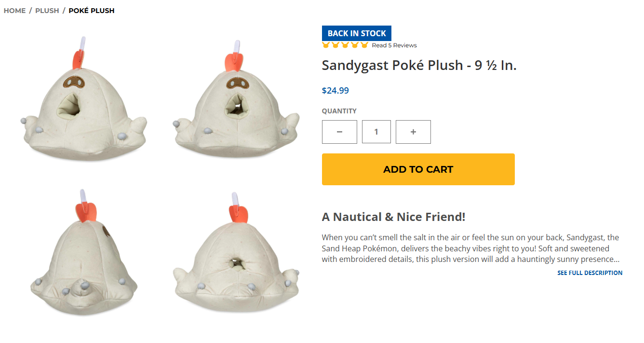Click the first Pikachu rating star
This screenshot has width=644, height=343.
tap(326, 45)
